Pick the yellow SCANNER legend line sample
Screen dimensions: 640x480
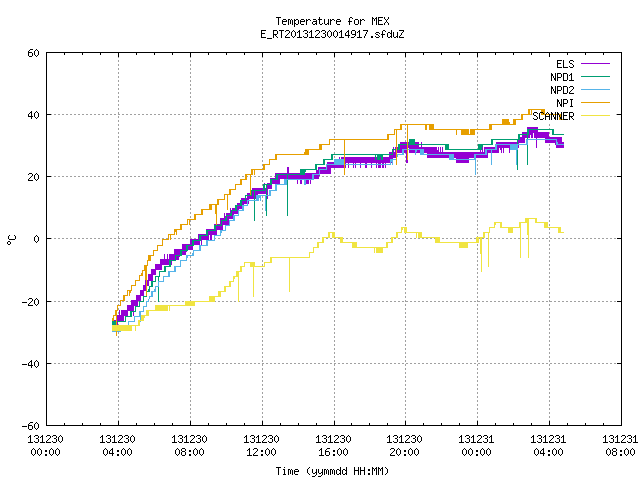pos(595,116)
